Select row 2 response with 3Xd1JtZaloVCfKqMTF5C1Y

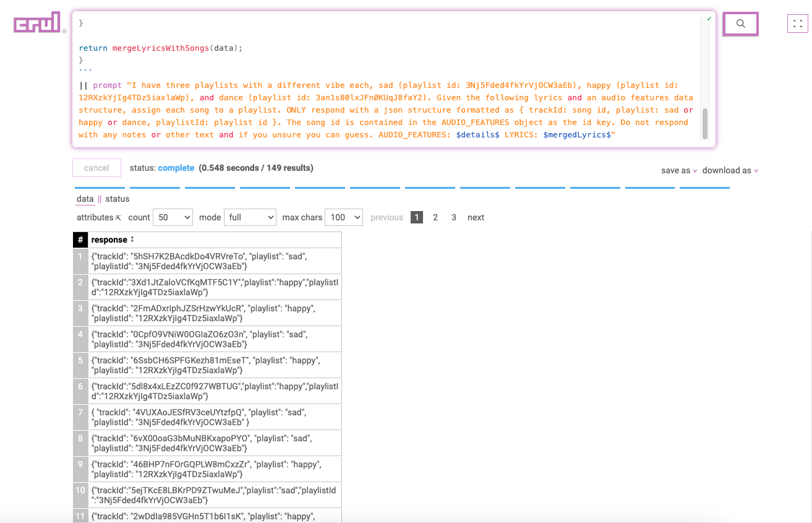215,287
